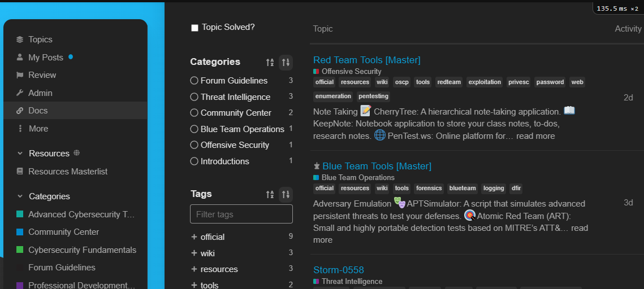The image size is (644, 289).
Task: Enable the Topic Solved? checkbox
Action: (195, 28)
